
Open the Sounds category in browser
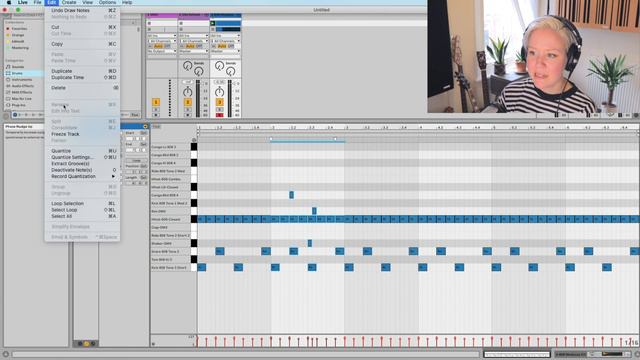tap(18, 67)
